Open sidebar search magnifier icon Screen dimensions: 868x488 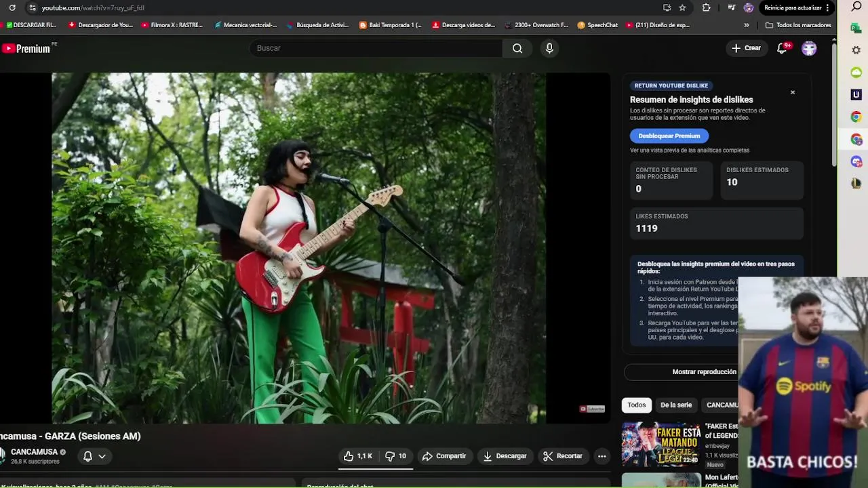point(856,7)
